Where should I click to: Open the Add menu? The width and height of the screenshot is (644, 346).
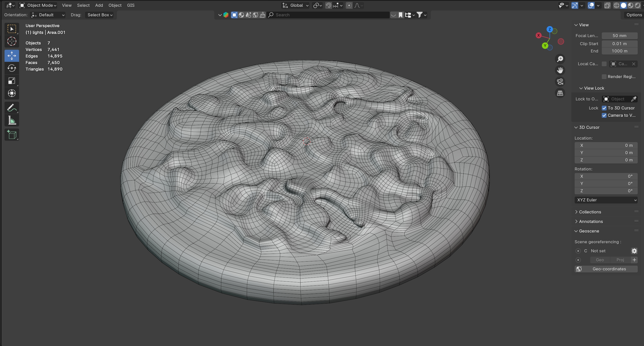point(99,5)
